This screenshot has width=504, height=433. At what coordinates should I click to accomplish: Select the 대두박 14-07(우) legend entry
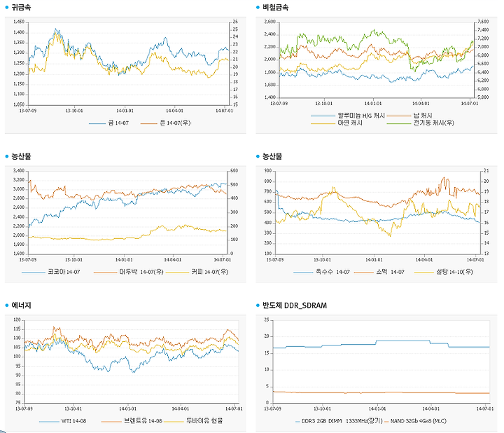tap(129, 272)
